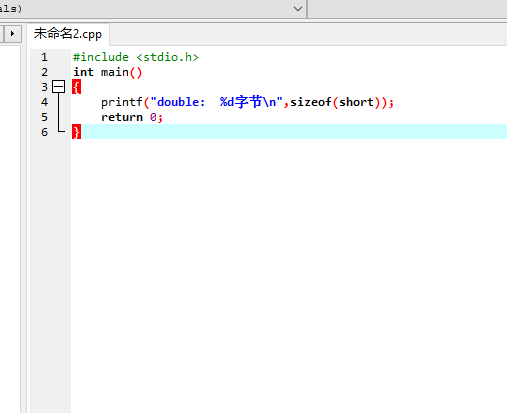Click the printf call on line 4

(122, 102)
